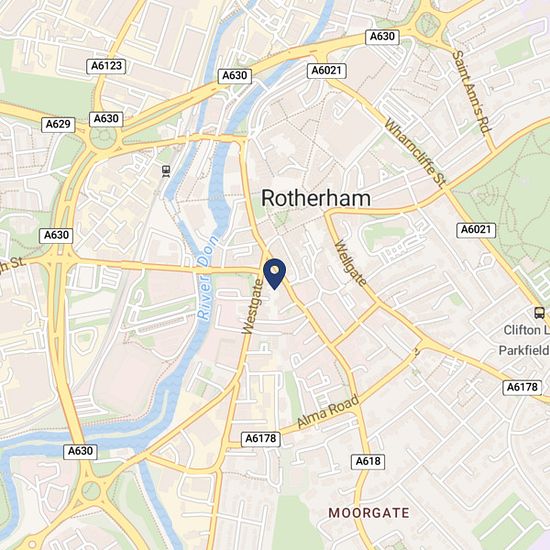Image resolution: width=550 pixels, height=550 pixels.
Task: Select the Parkfield place label
Action: (524, 350)
